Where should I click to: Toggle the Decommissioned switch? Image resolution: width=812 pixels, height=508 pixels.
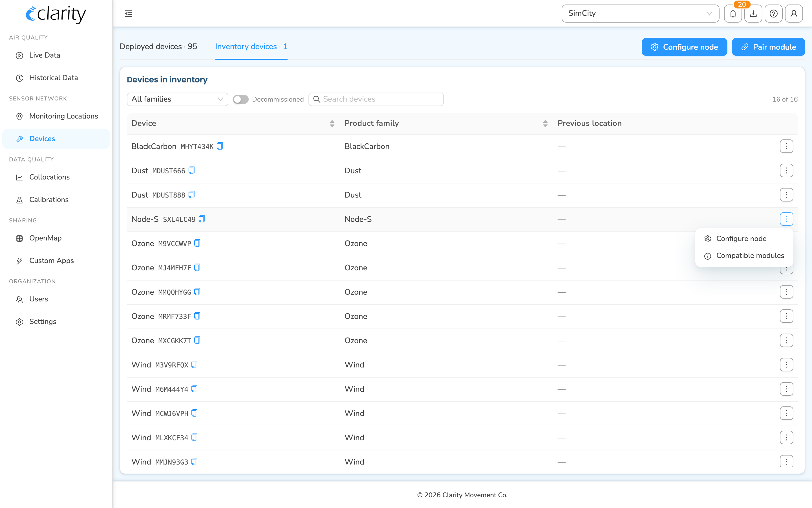point(240,99)
